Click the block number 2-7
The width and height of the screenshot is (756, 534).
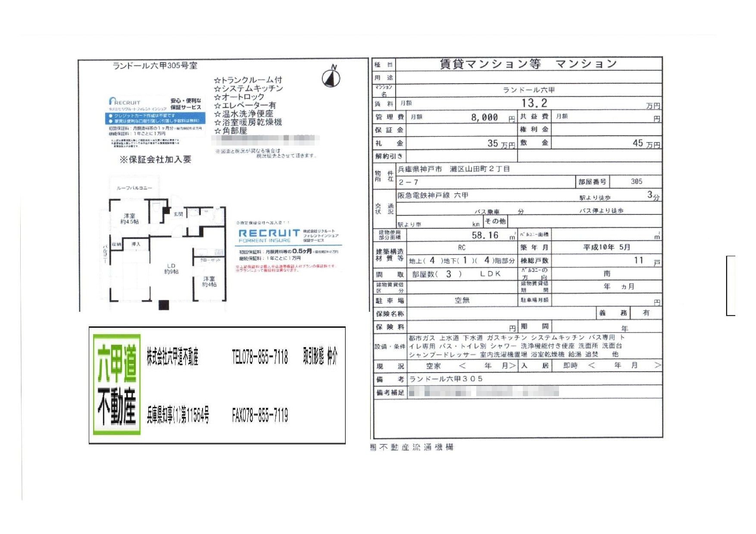click(408, 182)
